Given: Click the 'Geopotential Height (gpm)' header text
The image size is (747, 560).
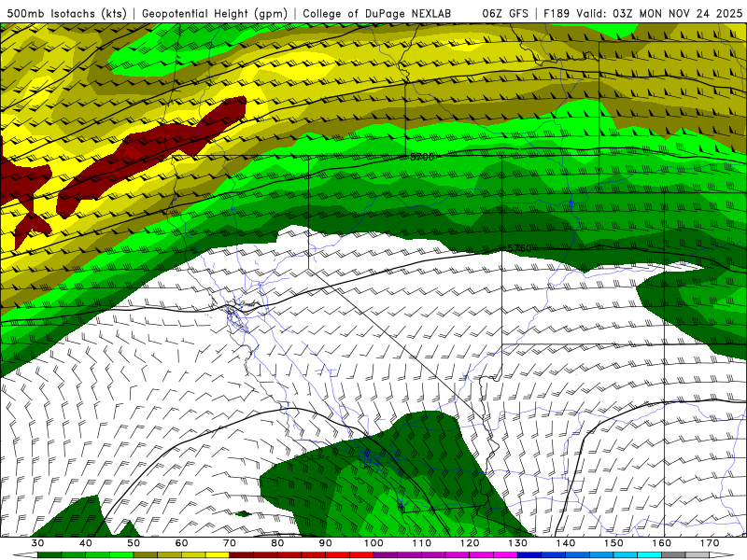Looking at the screenshot, I should (215, 14).
